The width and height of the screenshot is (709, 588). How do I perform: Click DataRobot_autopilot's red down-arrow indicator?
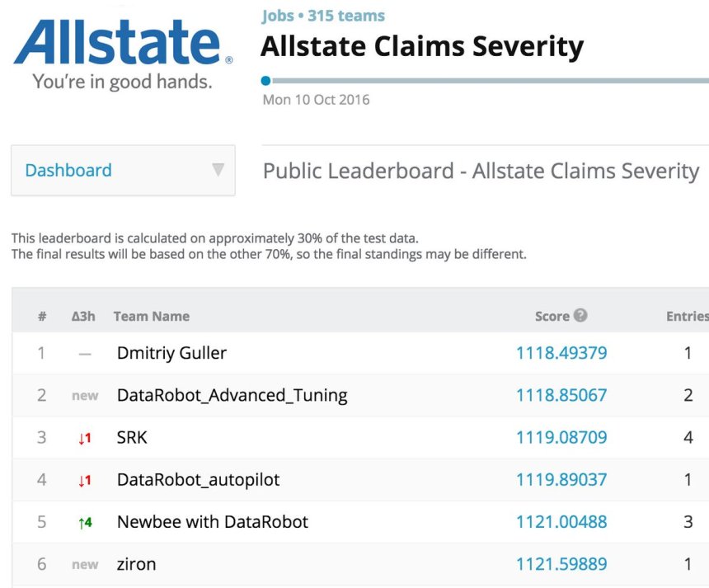click(84, 480)
